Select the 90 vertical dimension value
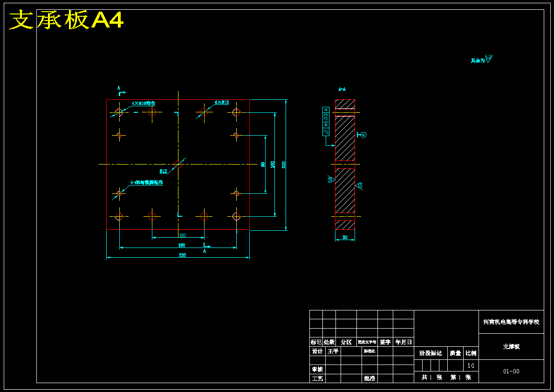 coord(263,165)
